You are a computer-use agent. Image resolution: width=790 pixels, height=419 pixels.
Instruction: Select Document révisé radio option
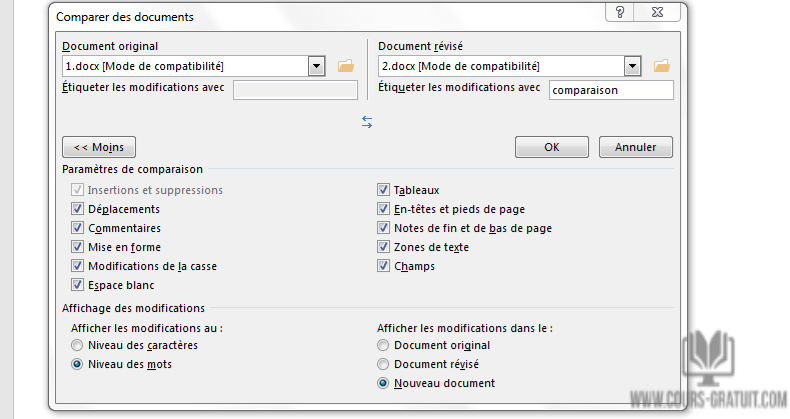383,364
